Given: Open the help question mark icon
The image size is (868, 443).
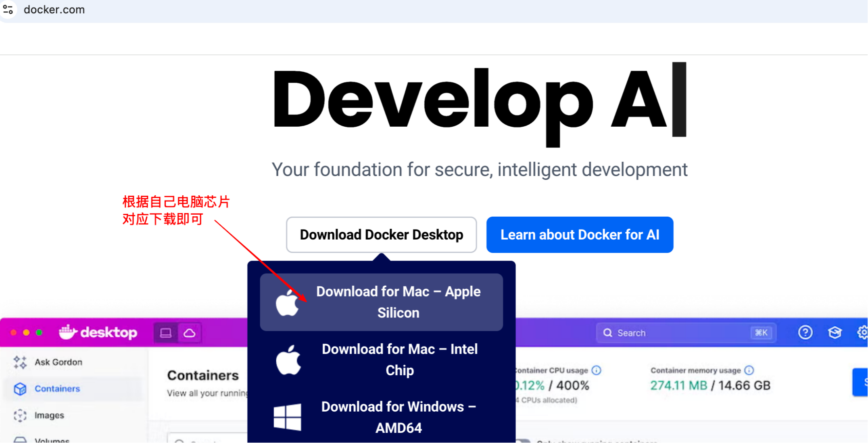Looking at the screenshot, I should click(x=805, y=332).
